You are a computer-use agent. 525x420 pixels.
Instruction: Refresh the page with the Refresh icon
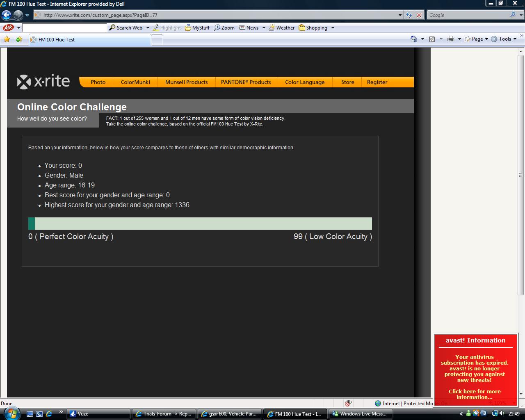(x=409, y=15)
